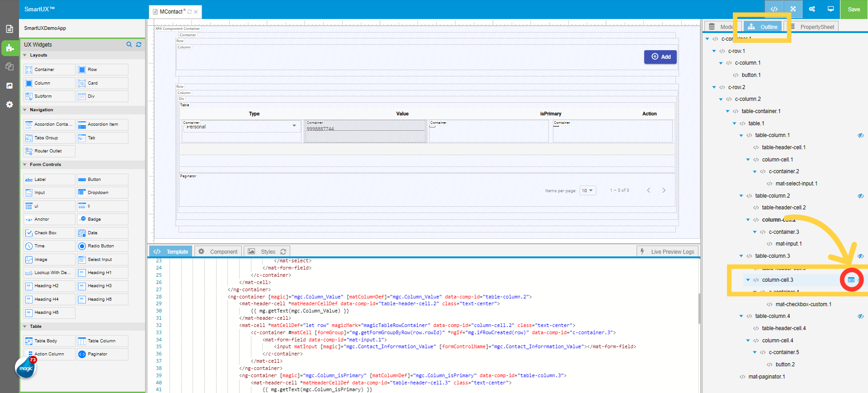This screenshot has width=868, height=393.
Task: Collapse the Navigation widget section
Action: [25, 110]
